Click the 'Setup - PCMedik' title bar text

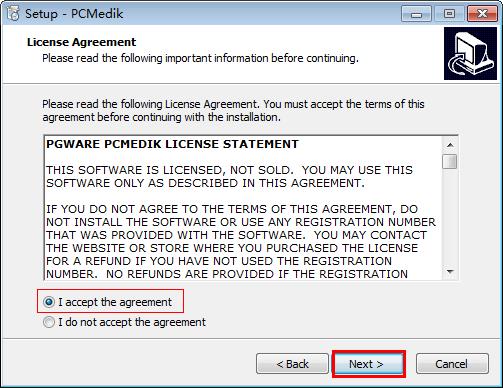74,14
